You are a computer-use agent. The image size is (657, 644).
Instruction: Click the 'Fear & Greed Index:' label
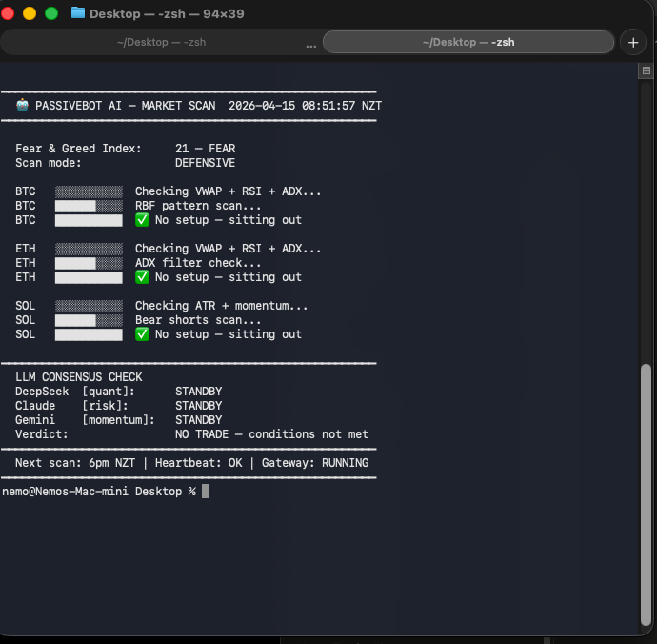coord(78,149)
